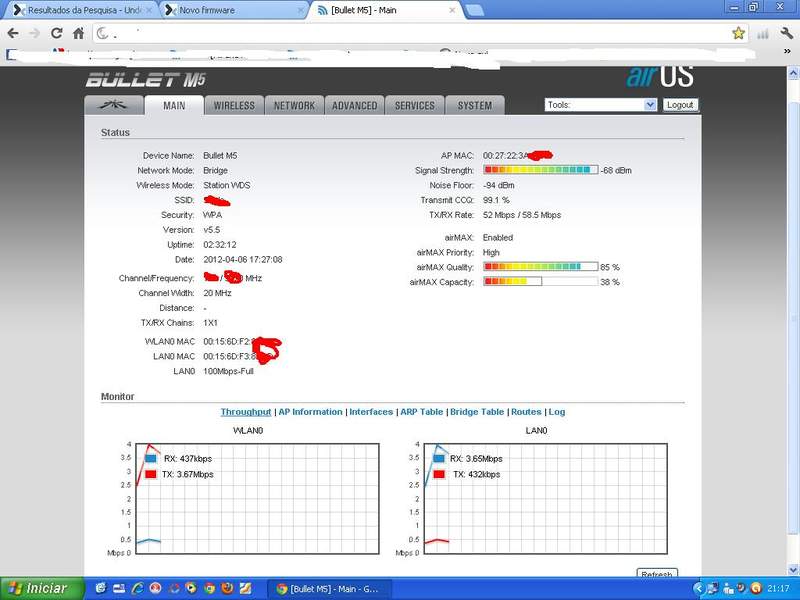Click the browser address bar

(x=418, y=34)
